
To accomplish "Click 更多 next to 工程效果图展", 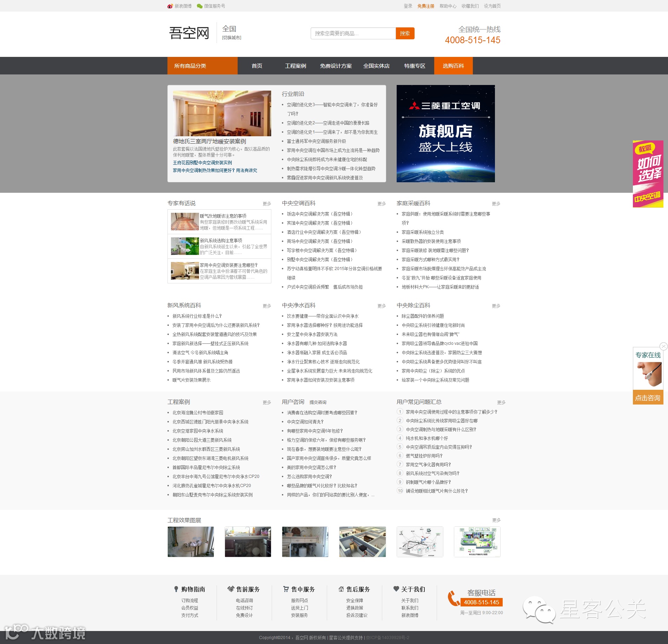I will click(x=497, y=520).
